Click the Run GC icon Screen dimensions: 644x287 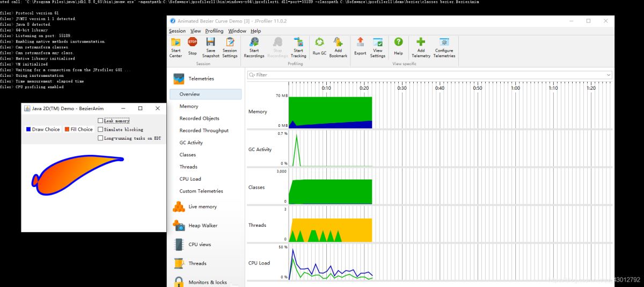(x=319, y=42)
